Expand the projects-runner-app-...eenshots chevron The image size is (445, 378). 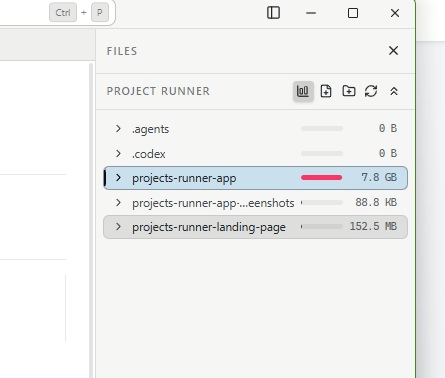118,202
